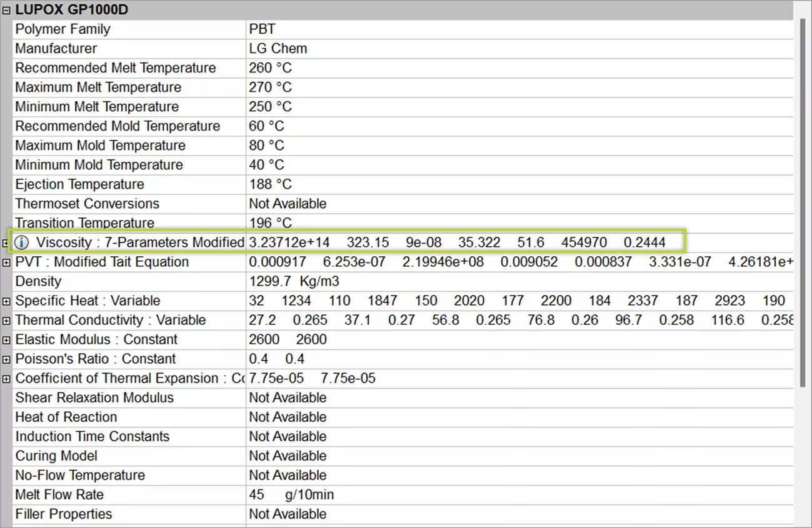Click Filler Properties' Not Available value
This screenshot has height=528, width=812.
[x=288, y=514]
